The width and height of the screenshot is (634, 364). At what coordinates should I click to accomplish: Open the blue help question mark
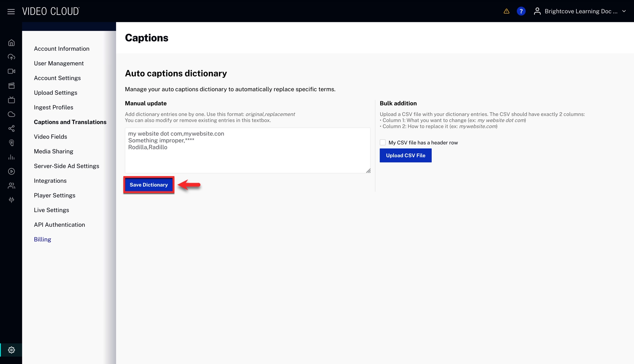(521, 11)
